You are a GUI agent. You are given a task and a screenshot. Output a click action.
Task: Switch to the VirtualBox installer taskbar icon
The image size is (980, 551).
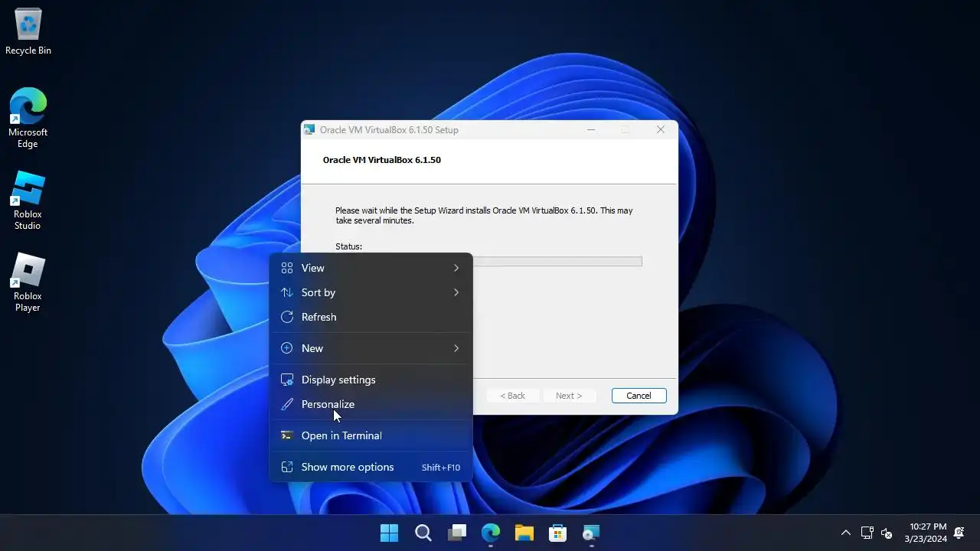pyautogui.click(x=591, y=533)
